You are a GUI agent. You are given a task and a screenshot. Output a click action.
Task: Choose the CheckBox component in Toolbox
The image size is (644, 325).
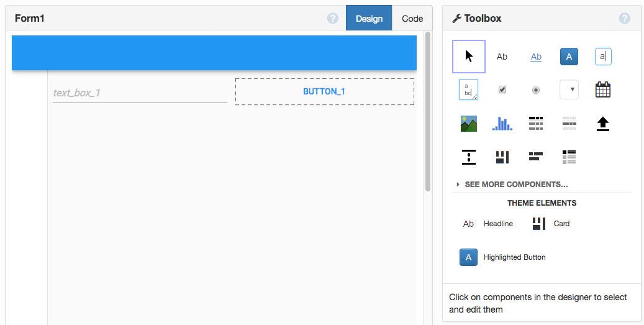coord(502,89)
